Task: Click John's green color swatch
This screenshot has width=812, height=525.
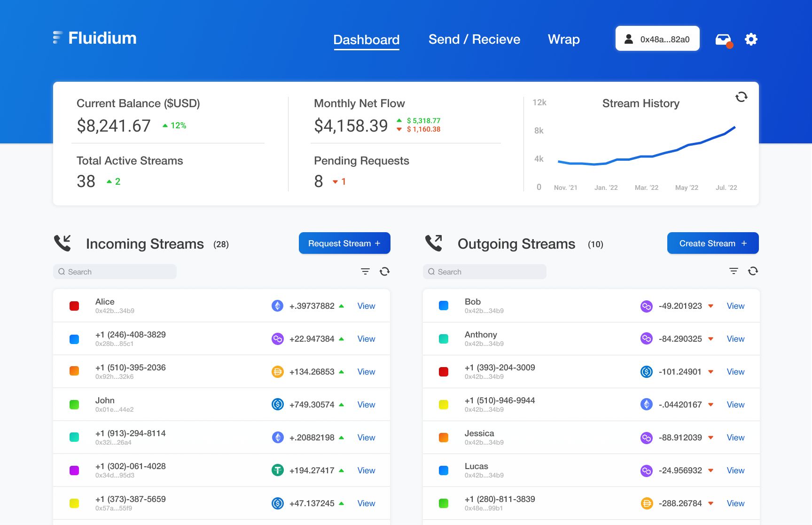Action: (x=74, y=405)
